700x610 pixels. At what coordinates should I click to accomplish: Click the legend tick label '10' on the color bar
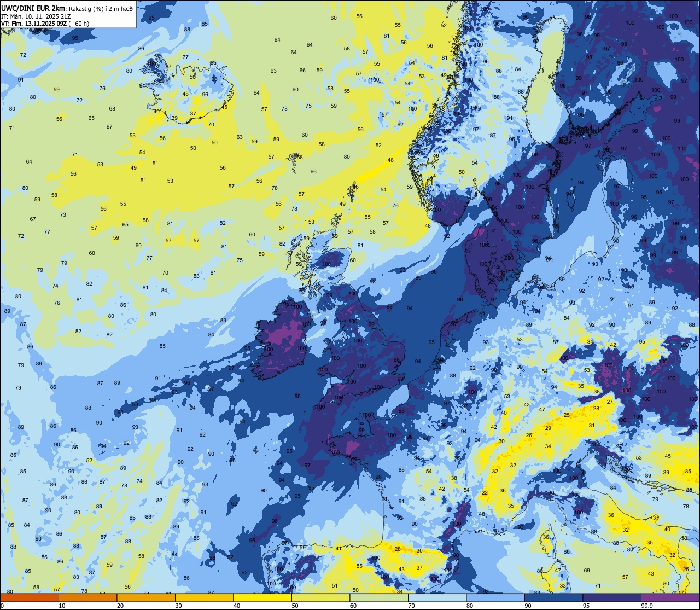(x=62, y=606)
